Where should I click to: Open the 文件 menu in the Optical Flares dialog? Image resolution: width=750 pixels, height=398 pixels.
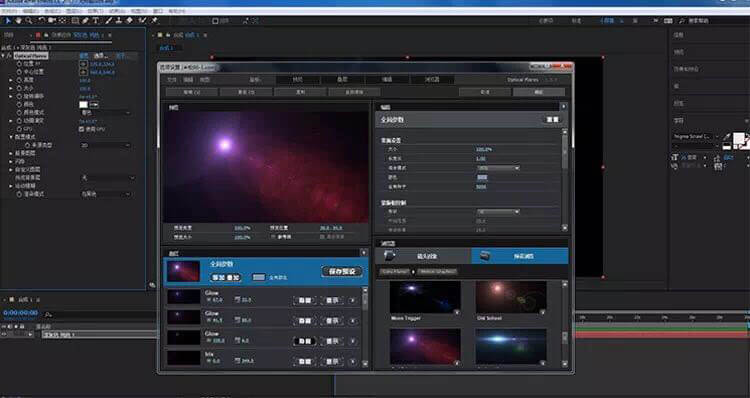[172, 80]
